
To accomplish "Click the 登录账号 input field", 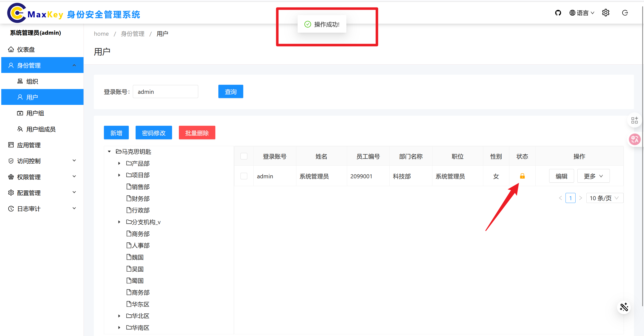I will (x=165, y=92).
